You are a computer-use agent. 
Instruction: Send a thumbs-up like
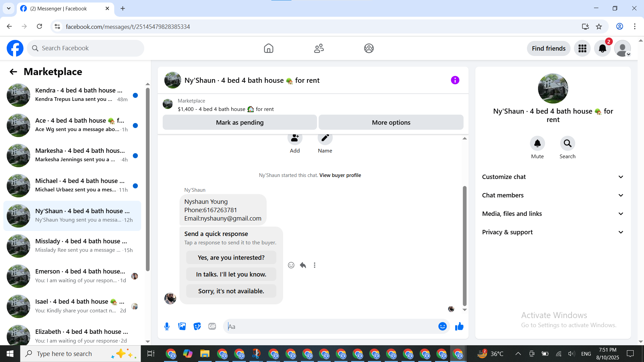coord(459,326)
